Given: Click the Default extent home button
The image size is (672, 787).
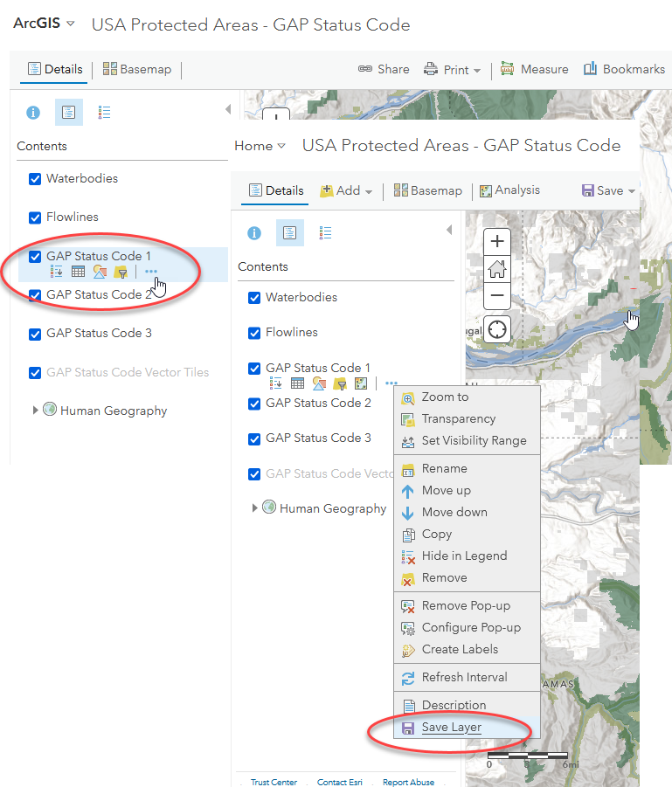Looking at the screenshot, I should tap(497, 268).
